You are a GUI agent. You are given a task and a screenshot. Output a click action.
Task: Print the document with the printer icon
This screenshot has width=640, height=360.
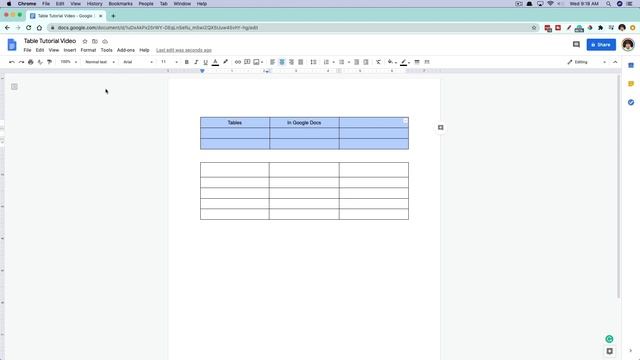pyautogui.click(x=31, y=62)
